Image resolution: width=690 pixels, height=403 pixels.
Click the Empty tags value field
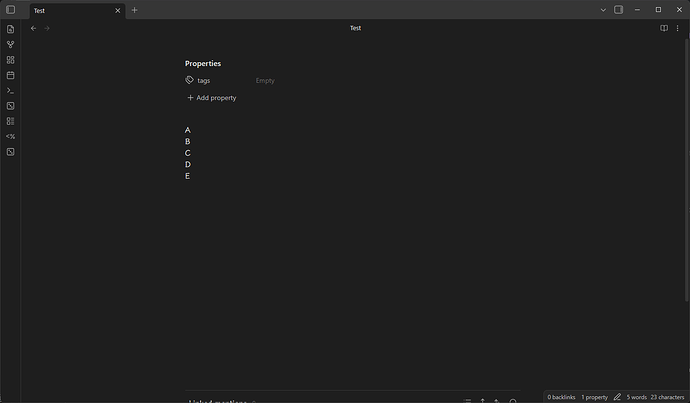[265, 81]
